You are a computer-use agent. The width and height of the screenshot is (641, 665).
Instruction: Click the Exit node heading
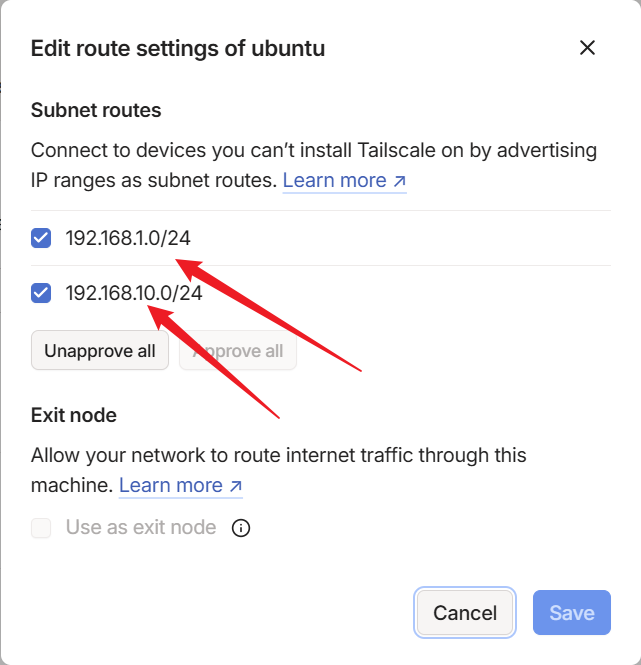(x=74, y=415)
